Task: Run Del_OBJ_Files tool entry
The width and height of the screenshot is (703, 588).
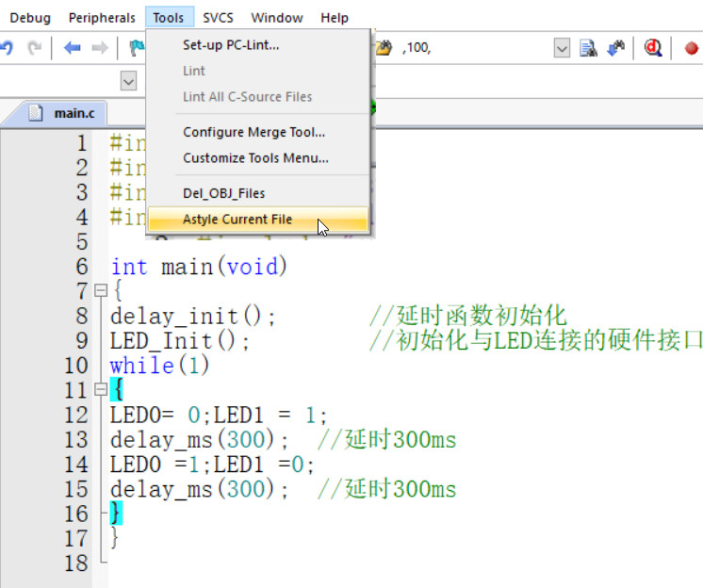Action: tap(259, 193)
